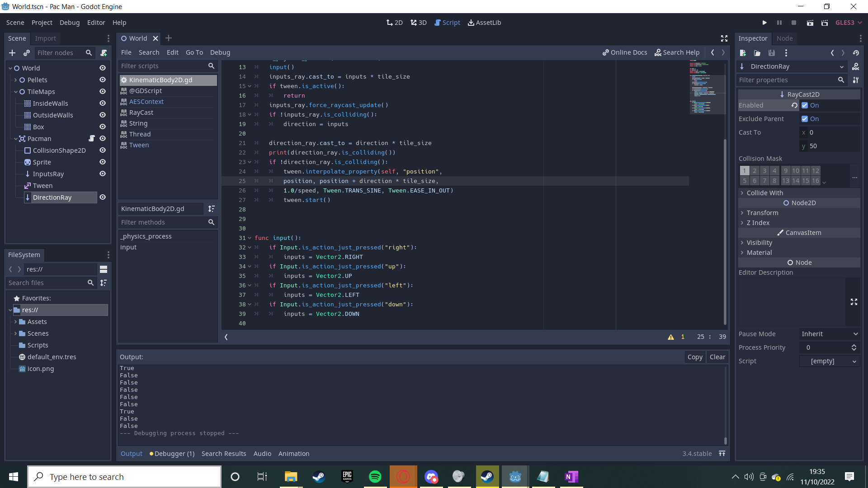Pause the running scene
This screenshot has width=868, height=488.
[x=779, y=23]
